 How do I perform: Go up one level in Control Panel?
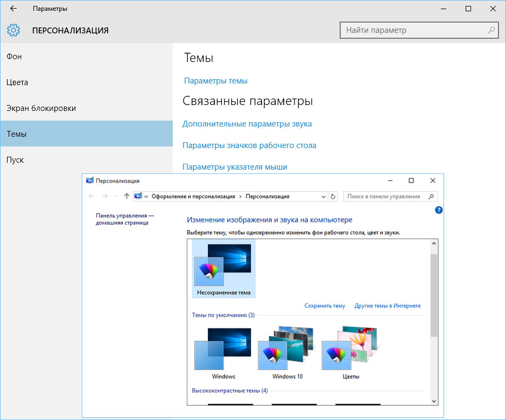[127, 196]
